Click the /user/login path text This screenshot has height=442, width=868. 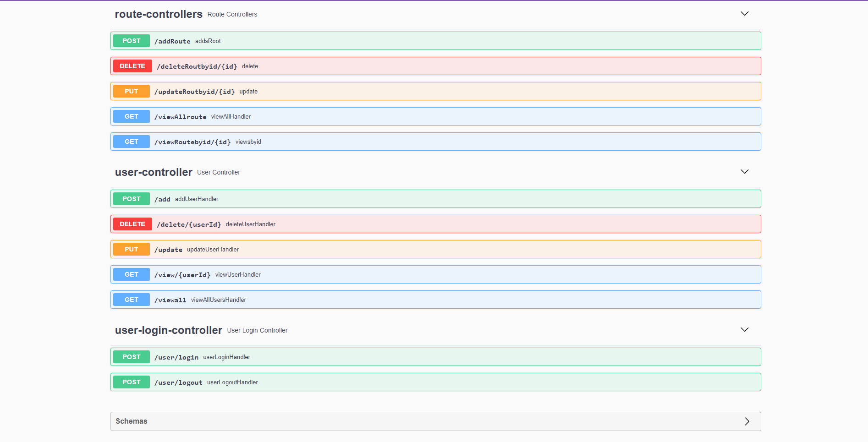(176, 357)
